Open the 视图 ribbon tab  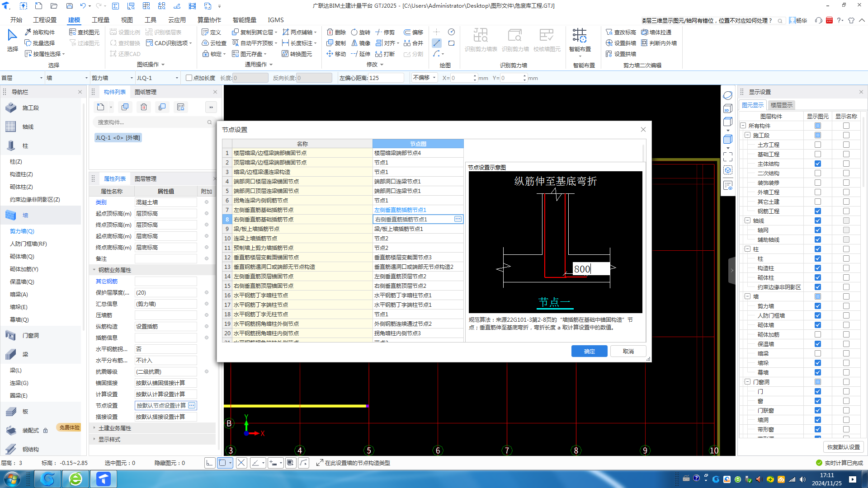tap(127, 20)
